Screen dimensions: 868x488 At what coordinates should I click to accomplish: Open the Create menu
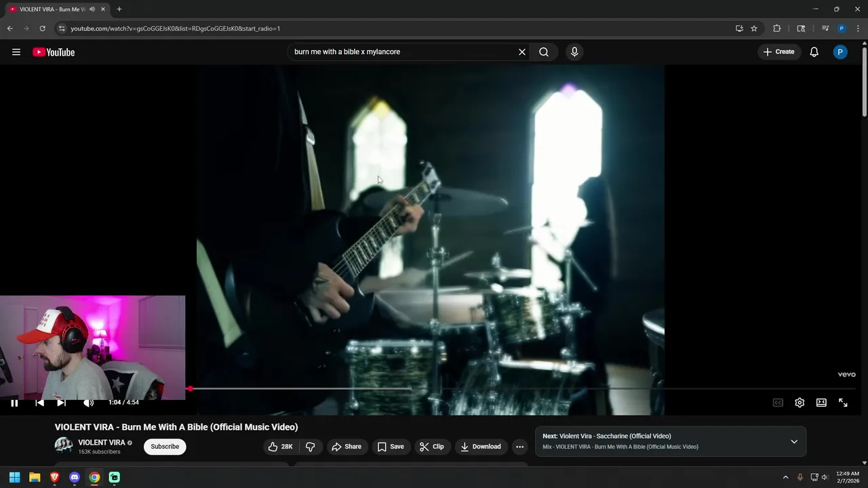(778, 52)
